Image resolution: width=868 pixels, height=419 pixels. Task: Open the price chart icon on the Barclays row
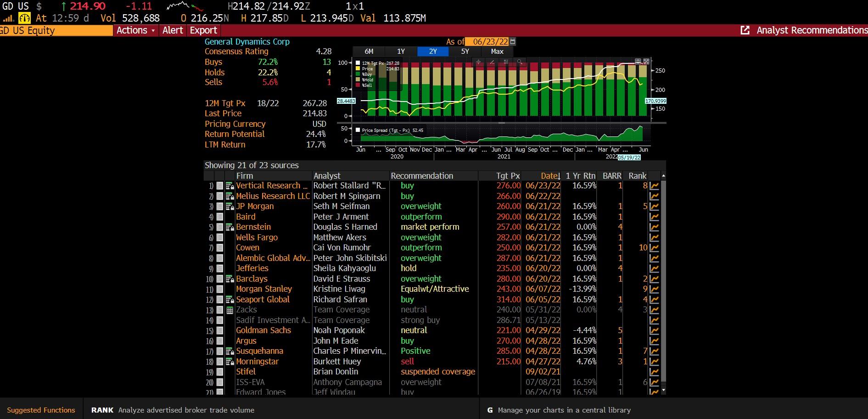[655, 278]
